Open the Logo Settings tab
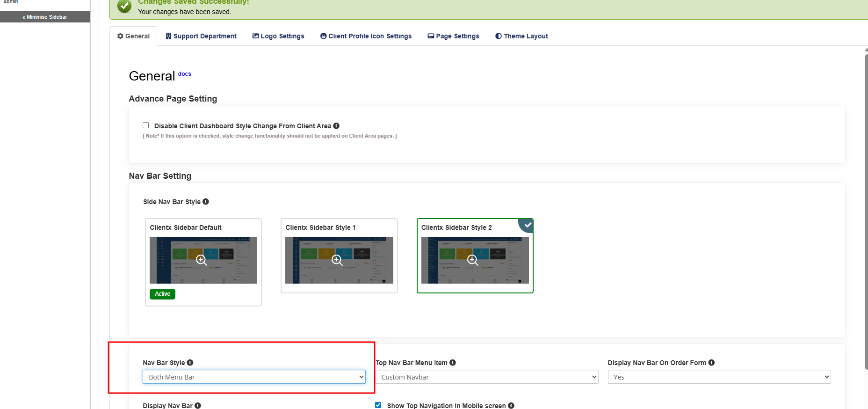868x409 pixels. (x=278, y=36)
